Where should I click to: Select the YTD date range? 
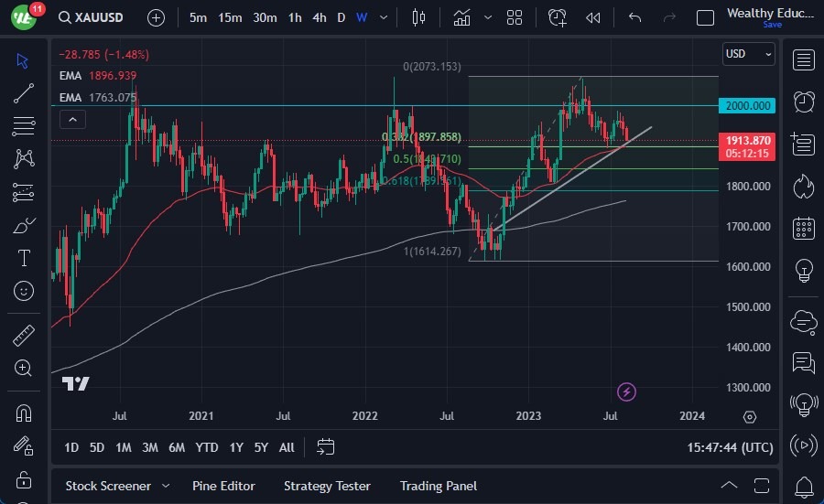[207, 447]
